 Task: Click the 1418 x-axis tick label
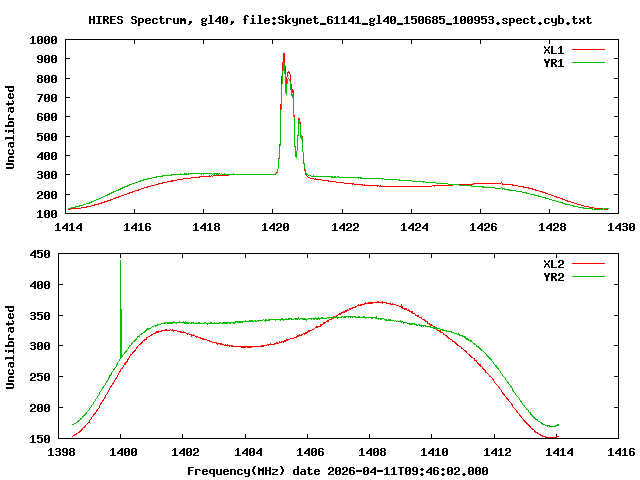(206, 227)
